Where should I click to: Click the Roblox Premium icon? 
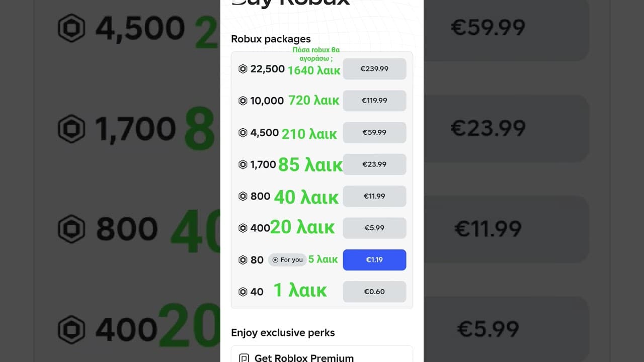[244, 358]
